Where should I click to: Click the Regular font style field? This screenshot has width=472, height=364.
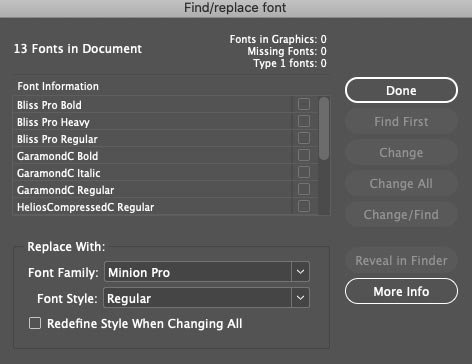[x=198, y=298]
